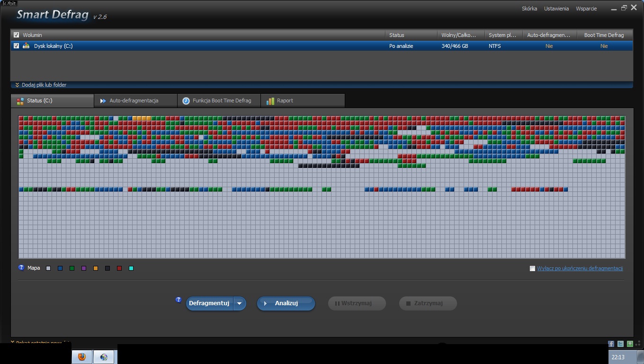Click Auto-defragmentacja 'Nie' value for C:
The width and height of the screenshot is (644, 364).
tap(549, 46)
